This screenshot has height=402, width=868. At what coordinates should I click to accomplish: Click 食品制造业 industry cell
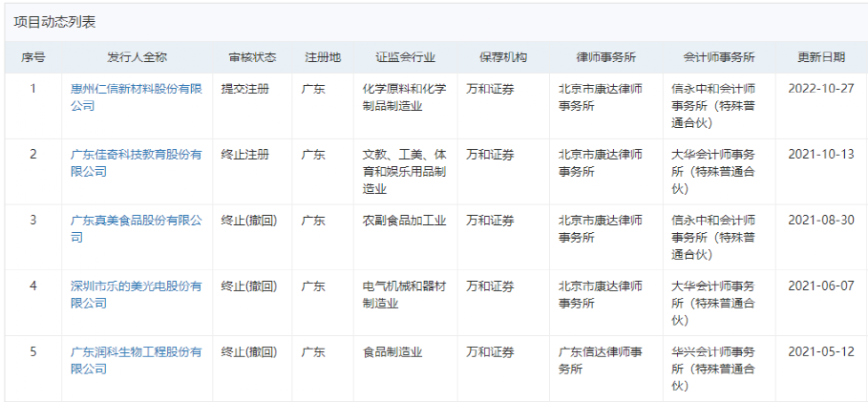click(392, 352)
